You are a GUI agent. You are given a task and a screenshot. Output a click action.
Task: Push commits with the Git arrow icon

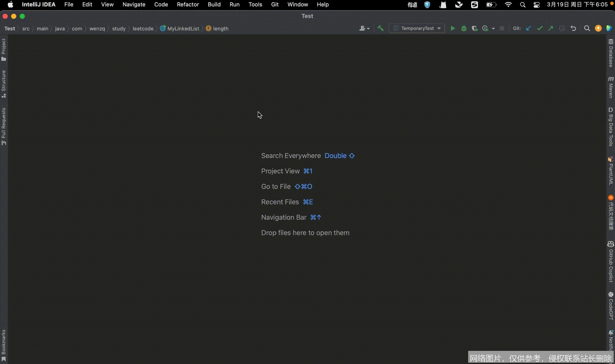click(551, 28)
